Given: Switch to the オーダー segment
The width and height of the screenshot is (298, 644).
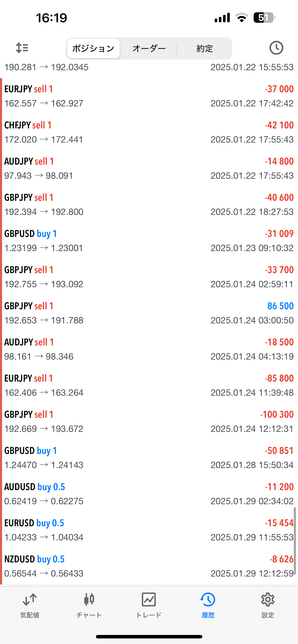Looking at the screenshot, I should pos(149,48).
